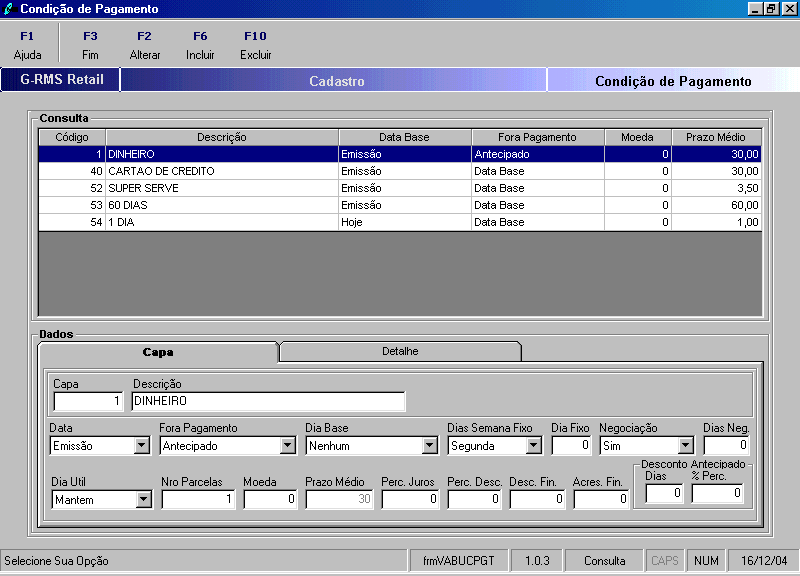
Task: Click the Moeda column header
Action: click(x=638, y=137)
